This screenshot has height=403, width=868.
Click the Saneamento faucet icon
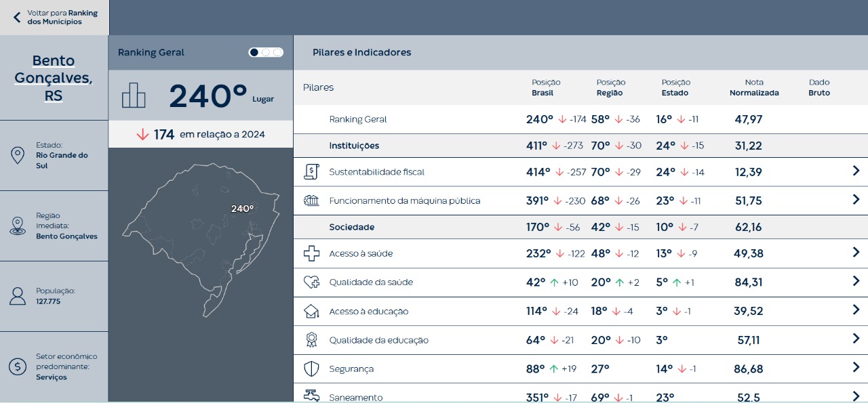311,396
